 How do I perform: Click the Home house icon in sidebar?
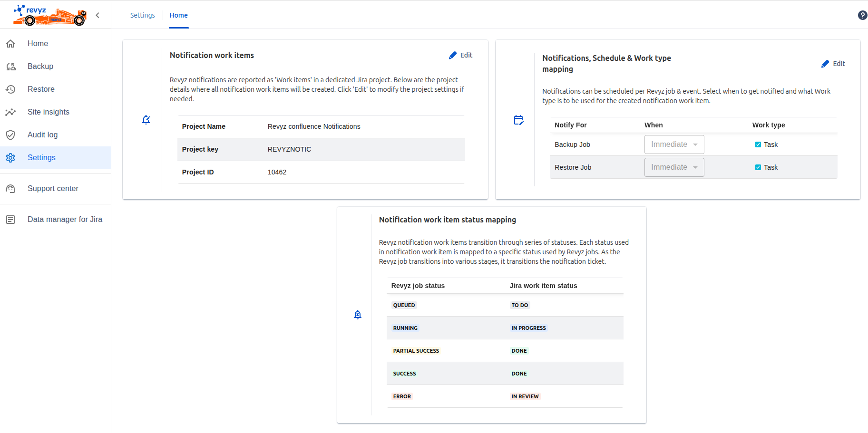pos(10,44)
